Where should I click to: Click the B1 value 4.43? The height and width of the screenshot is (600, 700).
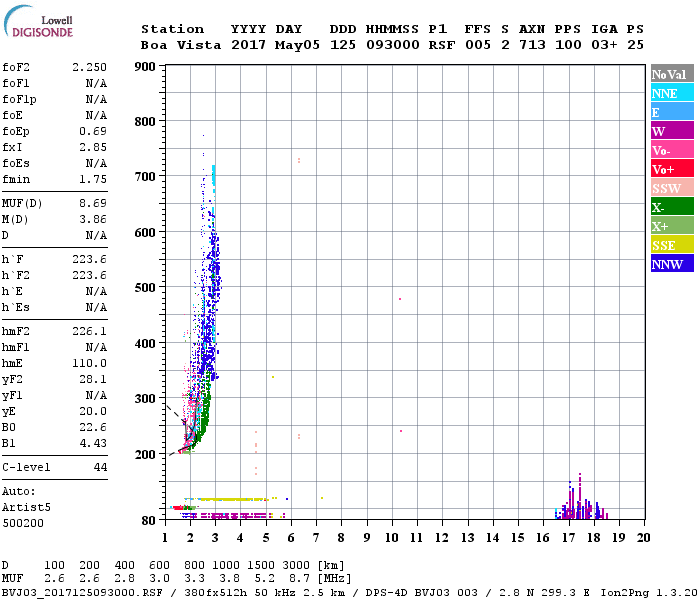[93, 443]
